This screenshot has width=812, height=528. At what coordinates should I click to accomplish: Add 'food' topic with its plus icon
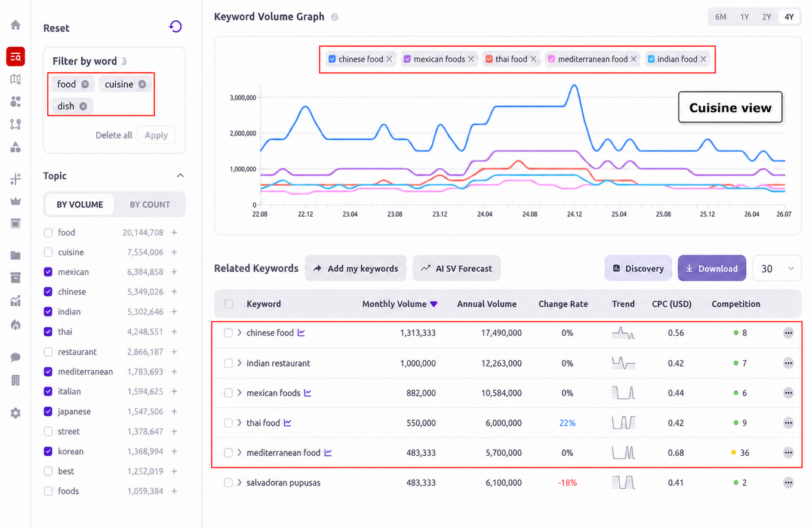(x=174, y=232)
